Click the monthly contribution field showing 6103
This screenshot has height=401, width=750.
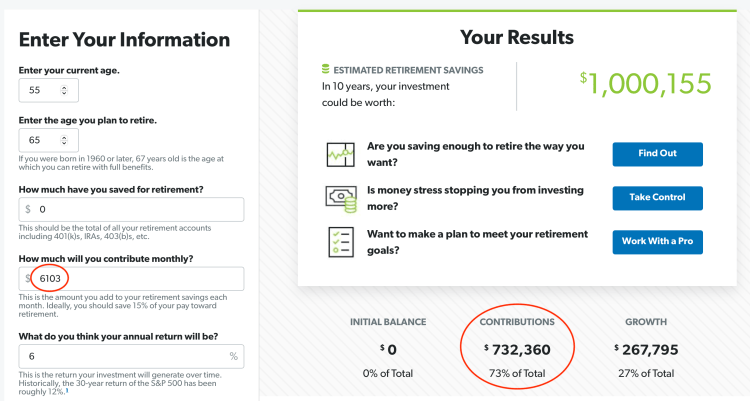(x=138, y=279)
